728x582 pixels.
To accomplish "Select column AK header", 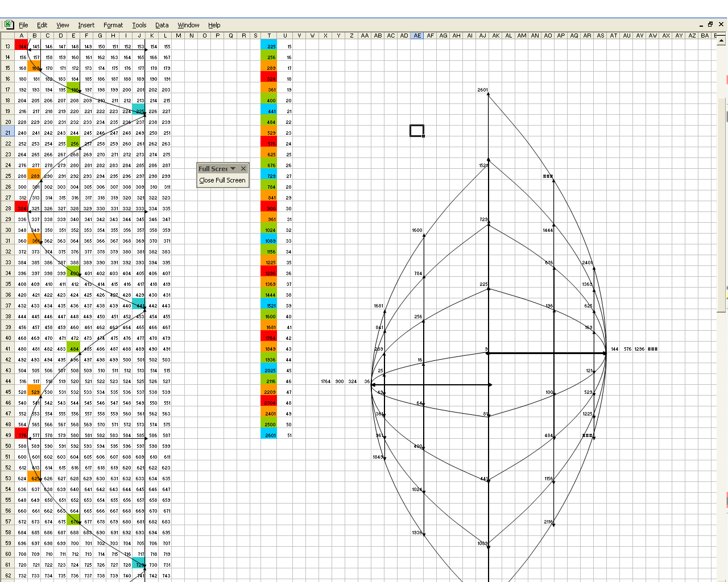I will point(495,35).
